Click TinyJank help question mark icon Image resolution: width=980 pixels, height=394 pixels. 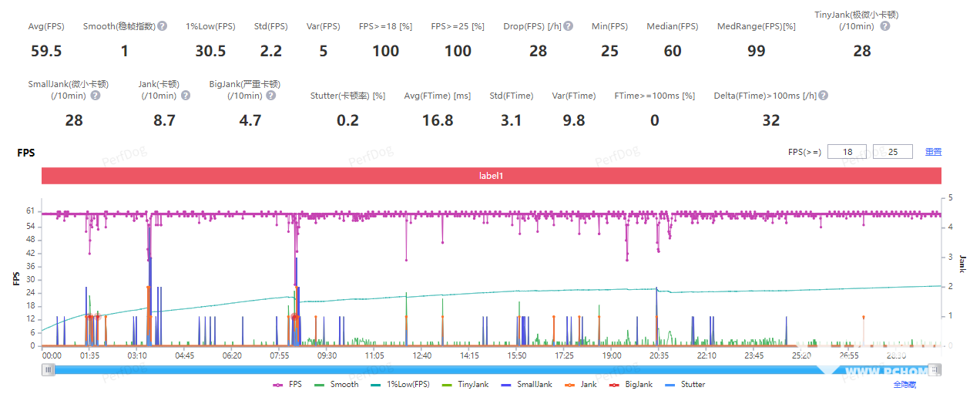pyautogui.click(x=884, y=26)
